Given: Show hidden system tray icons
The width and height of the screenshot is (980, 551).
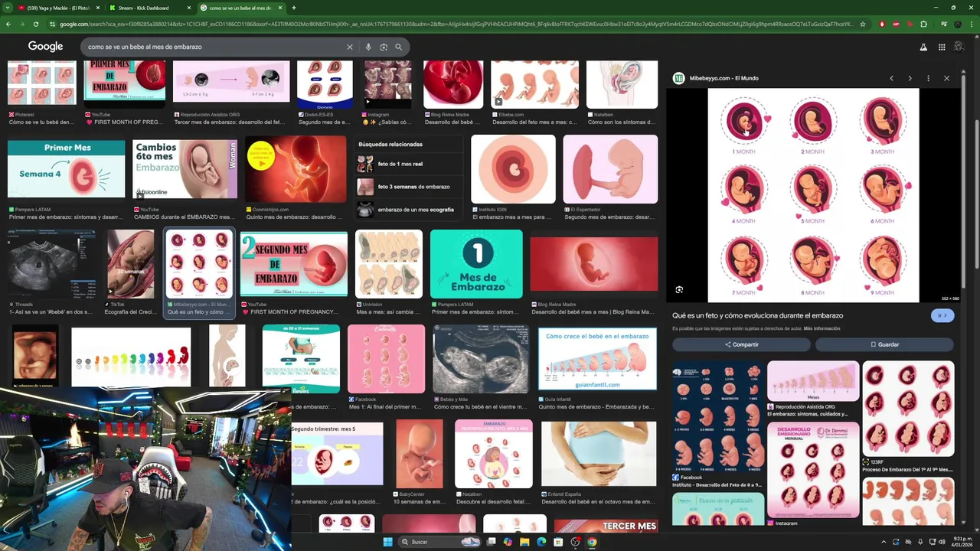Looking at the screenshot, I should pos(884,542).
